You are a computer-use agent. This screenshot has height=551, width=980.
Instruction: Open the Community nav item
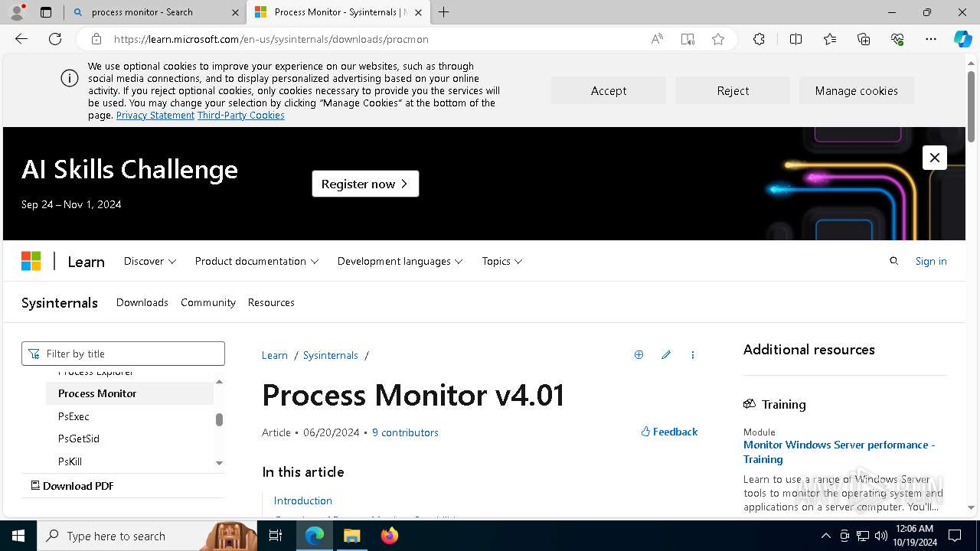[208, 302]
